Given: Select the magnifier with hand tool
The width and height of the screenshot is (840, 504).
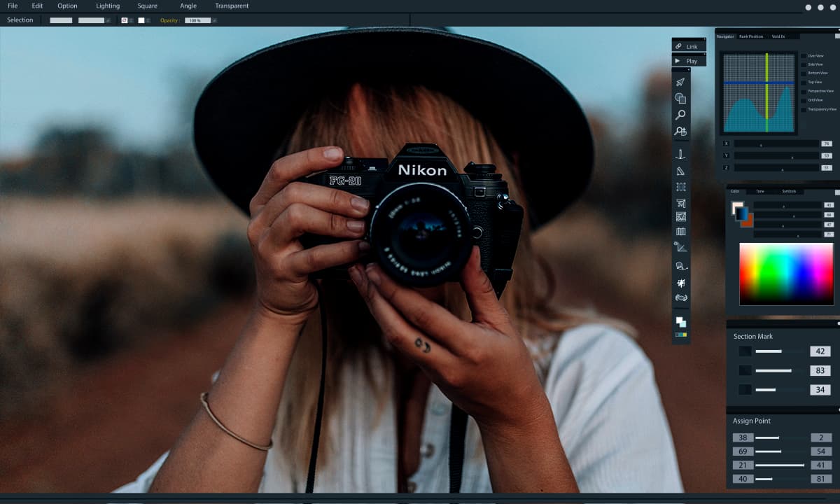Looking at the screenshot, I should point(680,131).
